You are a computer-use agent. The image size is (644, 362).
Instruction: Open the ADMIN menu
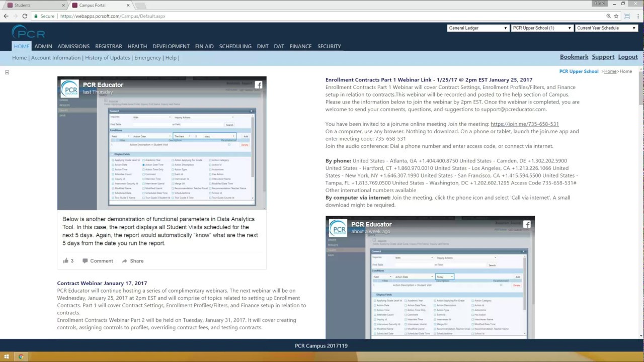[x=43, y=46]
